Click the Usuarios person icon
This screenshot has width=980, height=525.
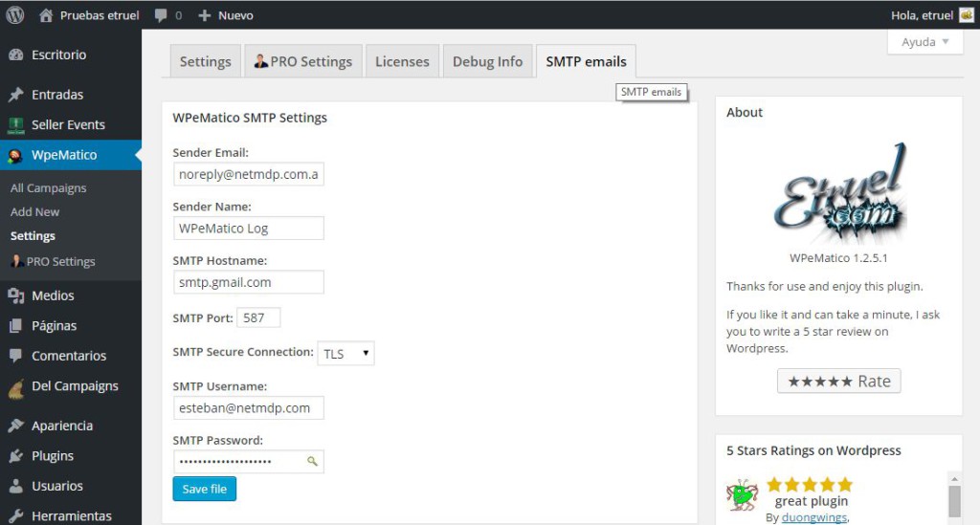pos(15,486)
